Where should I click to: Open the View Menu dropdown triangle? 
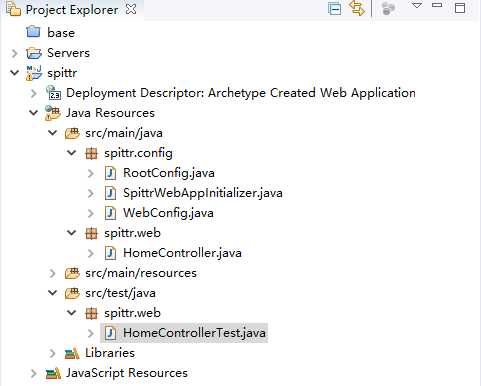click(417, 5)
